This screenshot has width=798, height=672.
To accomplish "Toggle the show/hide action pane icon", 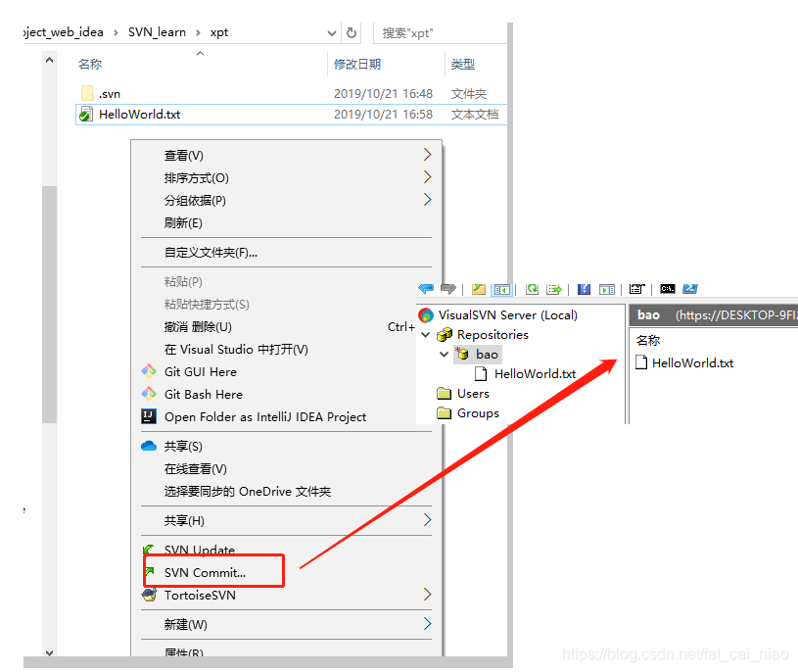I will (607, 289).
